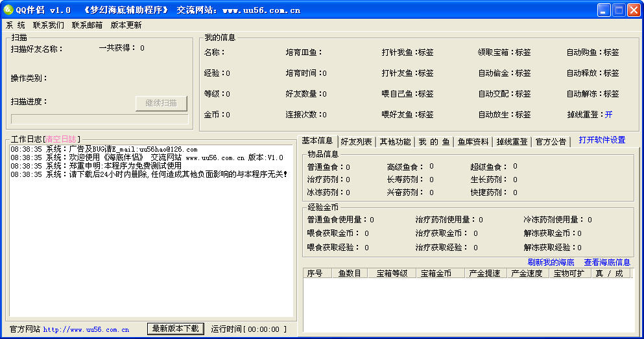
Task: Switch to the 我的鱼 tab
Action: pyautogui.click(x=434, y=141)
